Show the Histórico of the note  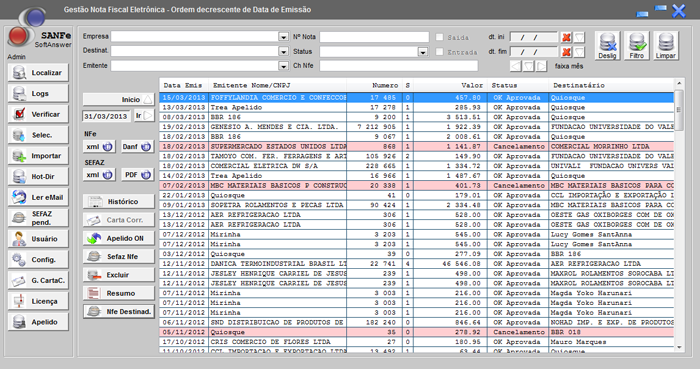click(x=119, y=202)
